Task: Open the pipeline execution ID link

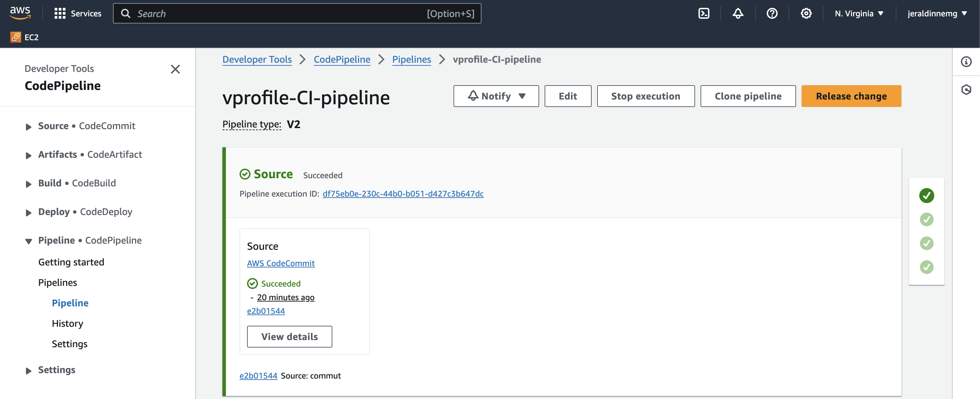Action: [403, 194]
